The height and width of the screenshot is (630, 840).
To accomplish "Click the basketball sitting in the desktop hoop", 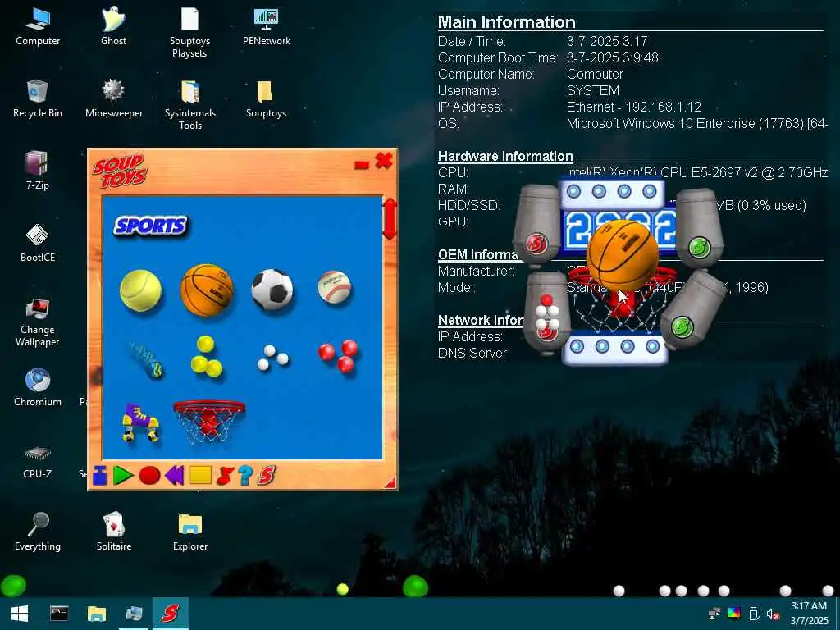I will pos(623,256).
